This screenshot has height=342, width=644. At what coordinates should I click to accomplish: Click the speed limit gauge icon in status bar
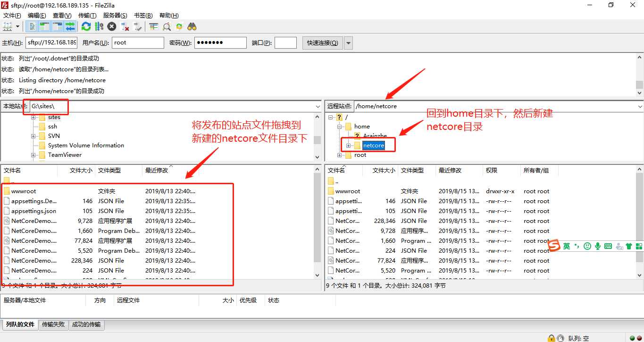(x=560, y=338)
